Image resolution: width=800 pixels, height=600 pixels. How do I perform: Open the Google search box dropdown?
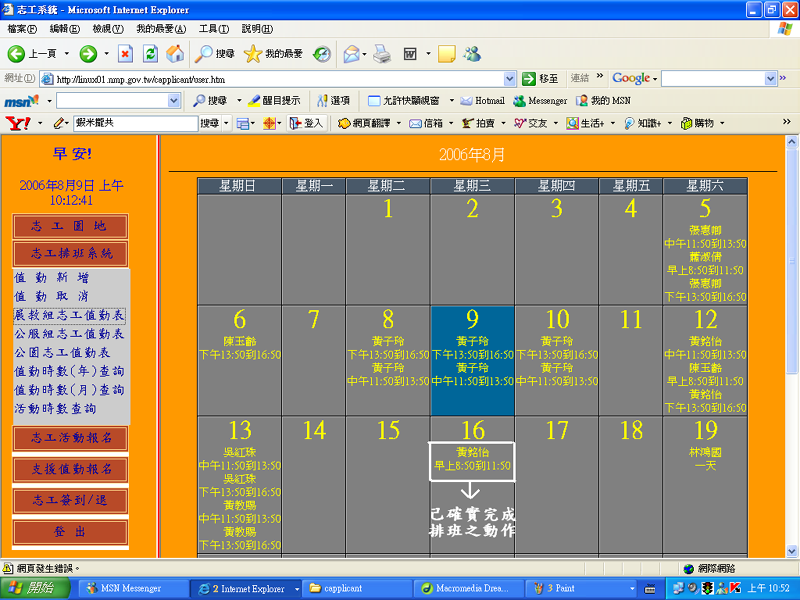[x=770, y=78]
